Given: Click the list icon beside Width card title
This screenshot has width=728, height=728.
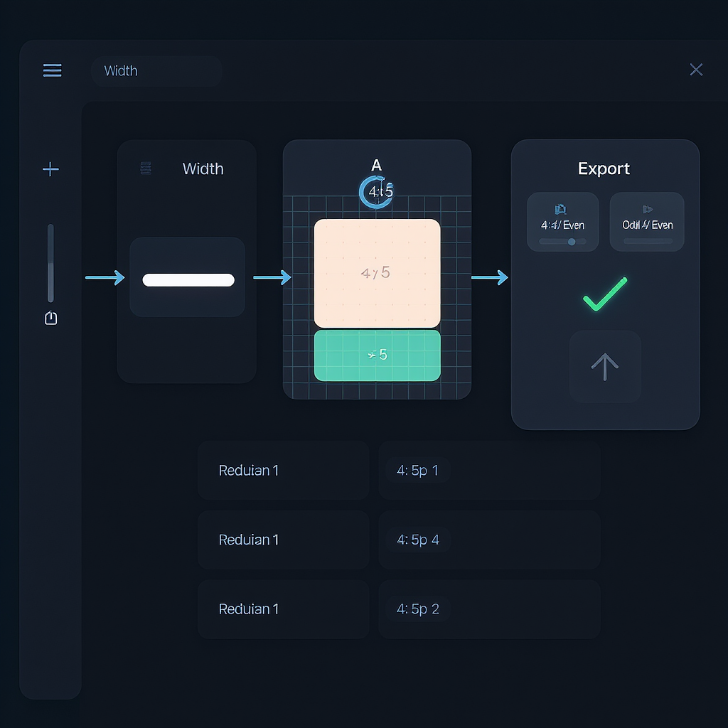Looking at the screenshot, I should pyautogui.click(x=145, y=168).
